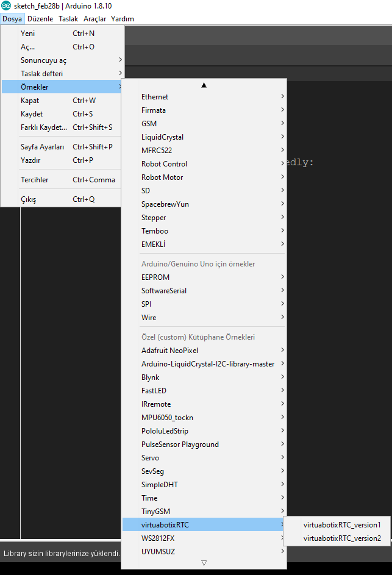The image size is (392, 575).
Task: Open WS2812FX examples submenu
Action: (x=204, y=538)
